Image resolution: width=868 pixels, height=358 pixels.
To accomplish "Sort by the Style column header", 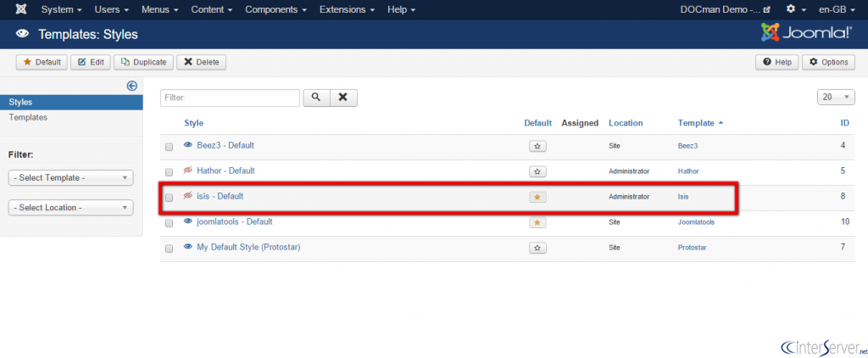I will (194, 123).
